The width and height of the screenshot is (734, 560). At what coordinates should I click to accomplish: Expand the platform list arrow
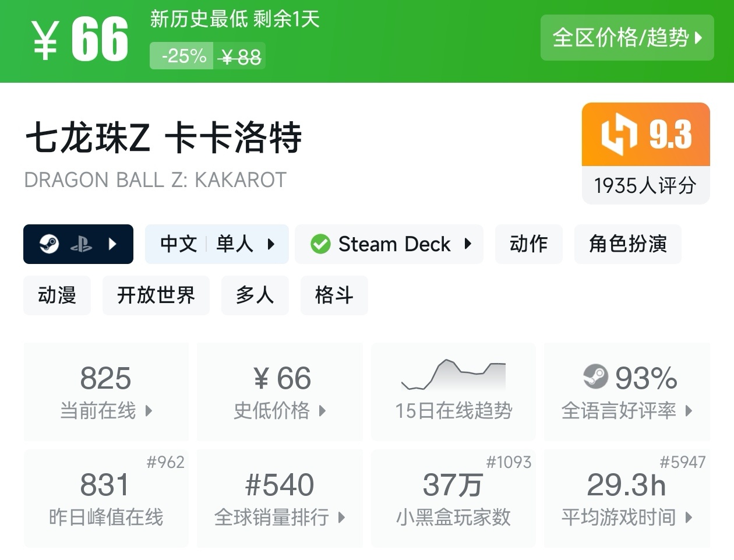coord(113,244)
